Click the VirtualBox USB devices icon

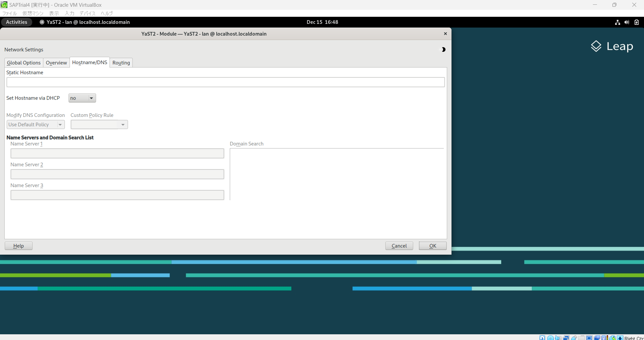[574, 338]
